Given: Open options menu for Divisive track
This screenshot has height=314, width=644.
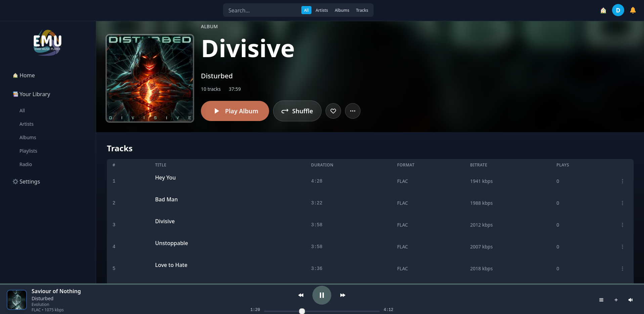Looking at the screenshot, I should [x=622, y=225].
